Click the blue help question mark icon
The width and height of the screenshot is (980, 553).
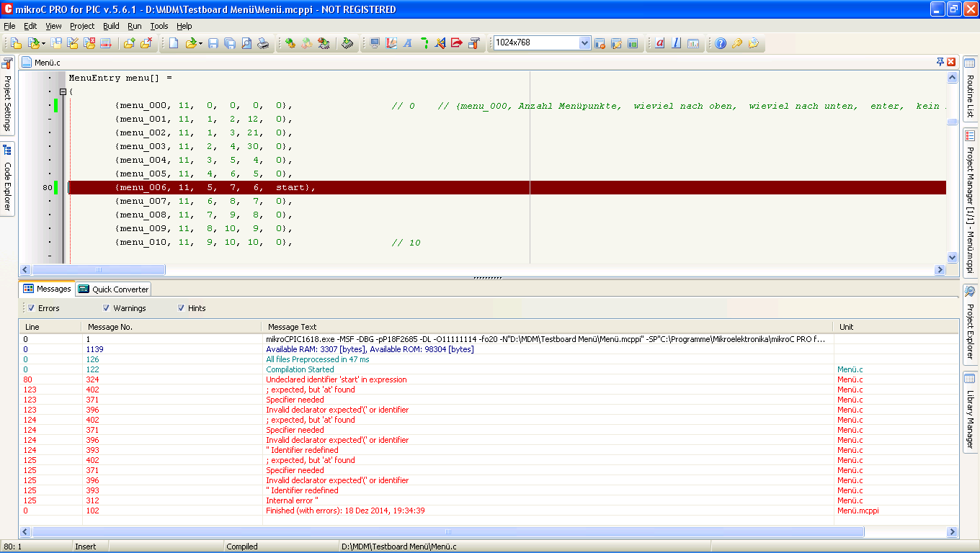click(721, 43)
